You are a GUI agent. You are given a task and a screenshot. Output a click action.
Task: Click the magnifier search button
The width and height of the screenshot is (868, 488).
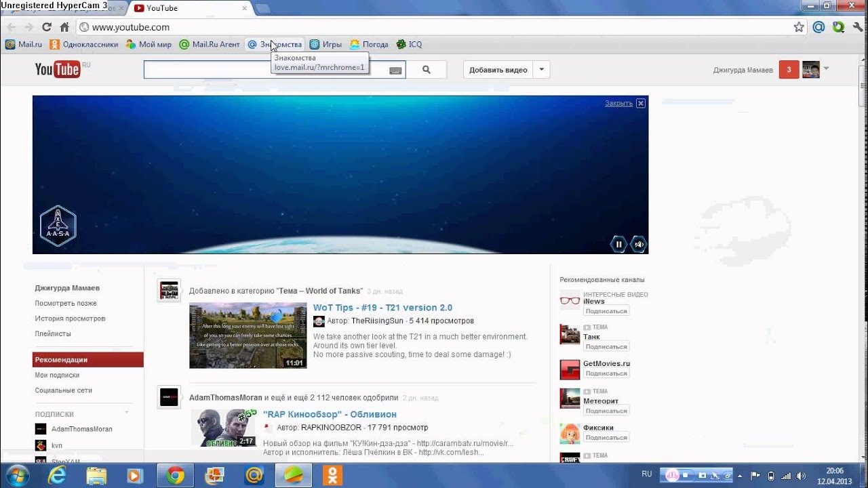427,70
